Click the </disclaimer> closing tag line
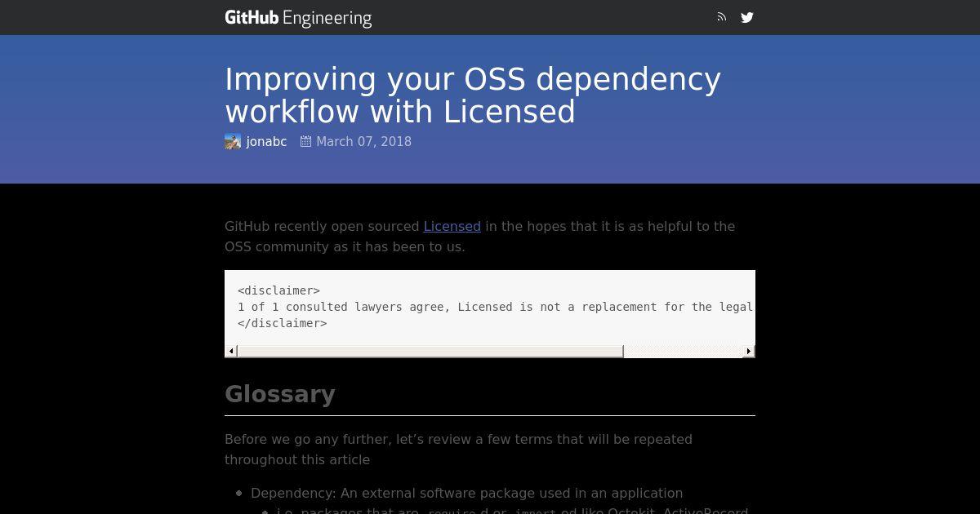Viewport: 980px width, 514px height. coord(282,323)
